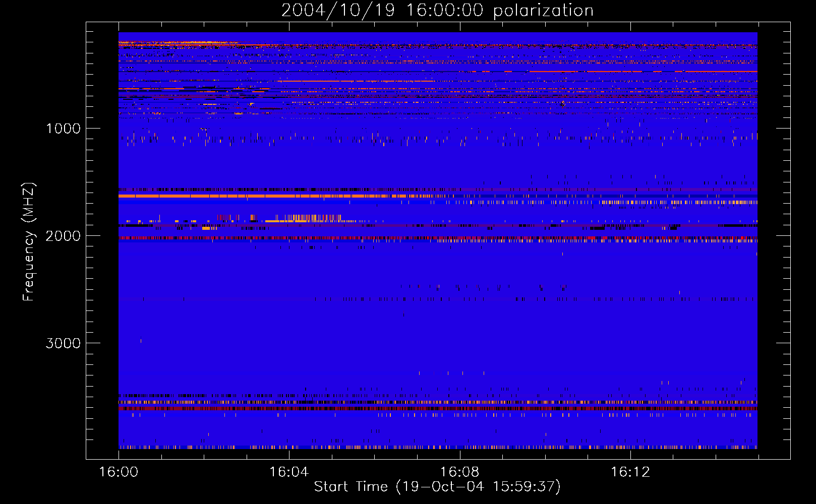Click the 'Frequency (MHZ)' axis label

point(29,242)
